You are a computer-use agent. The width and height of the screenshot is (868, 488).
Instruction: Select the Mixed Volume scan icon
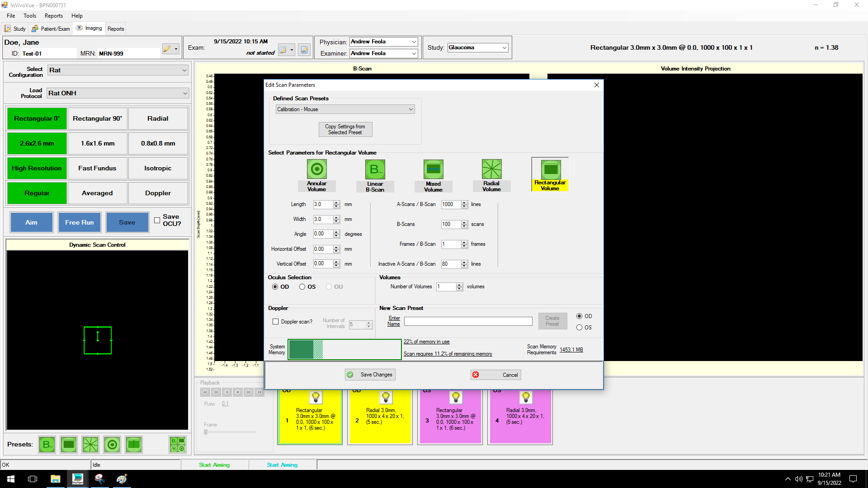[433, 169]
